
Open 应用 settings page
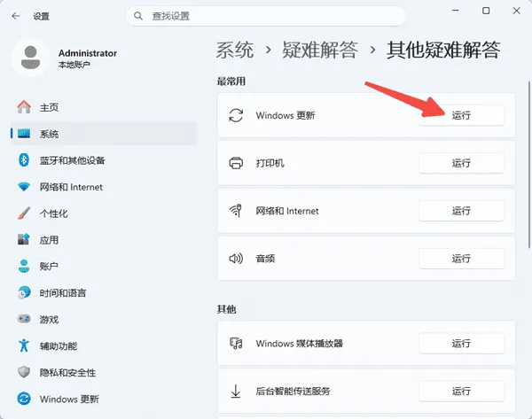click(104, 240)
